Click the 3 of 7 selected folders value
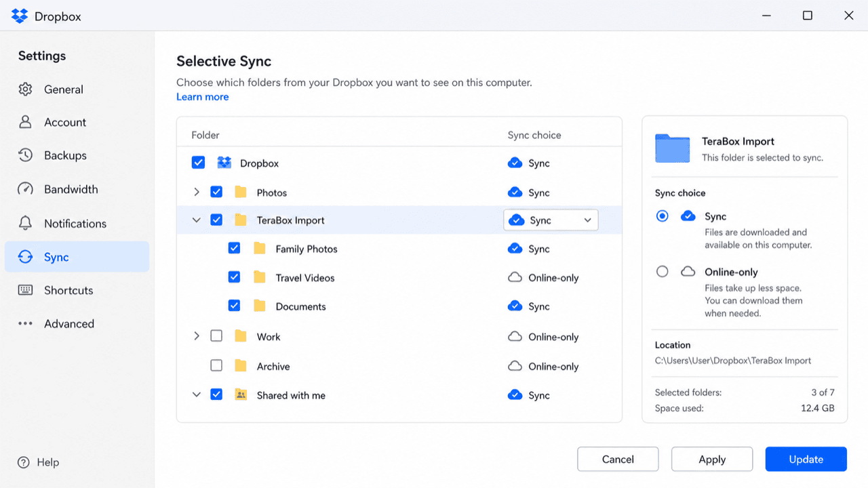This screenshot has width=868, height=488. tap(823, 392)
